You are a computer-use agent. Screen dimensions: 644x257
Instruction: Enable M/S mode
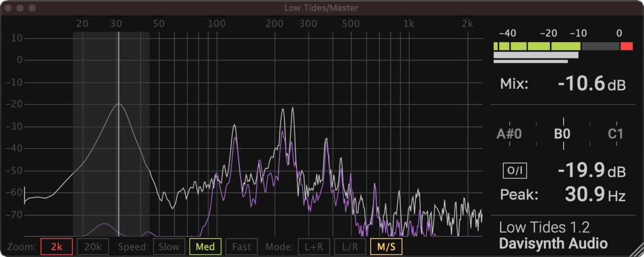click(386, 247)
